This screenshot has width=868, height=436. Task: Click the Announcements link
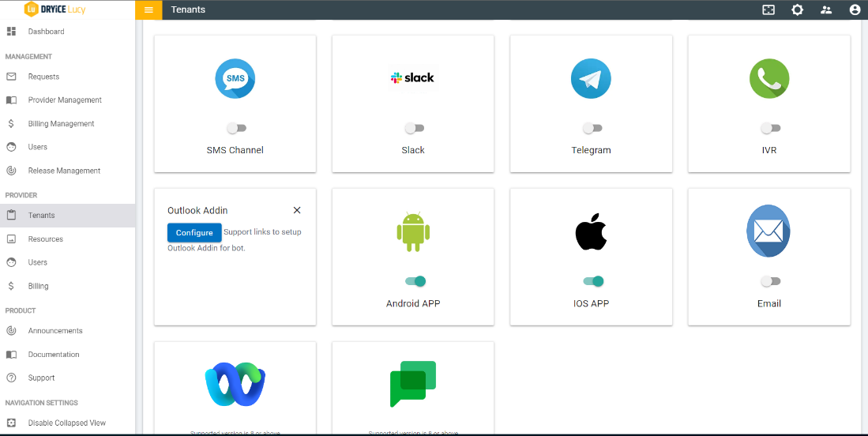(x=55, y=331)
